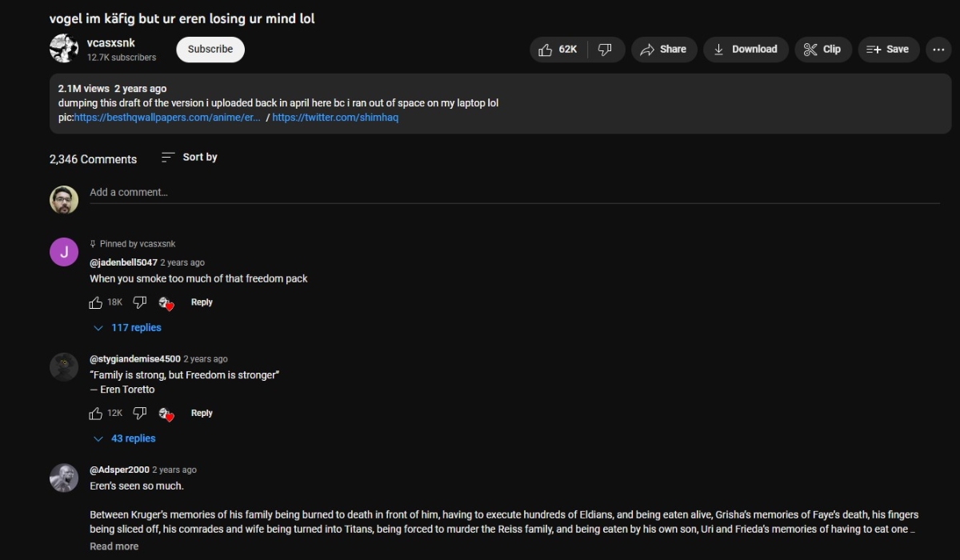960x560 pixels.
Task: Create a Clip using the scissors icon
Action: point(822,49)
